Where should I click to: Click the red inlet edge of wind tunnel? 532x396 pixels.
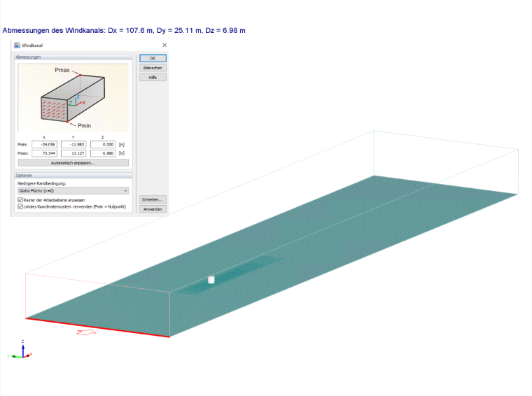[98, 327]
